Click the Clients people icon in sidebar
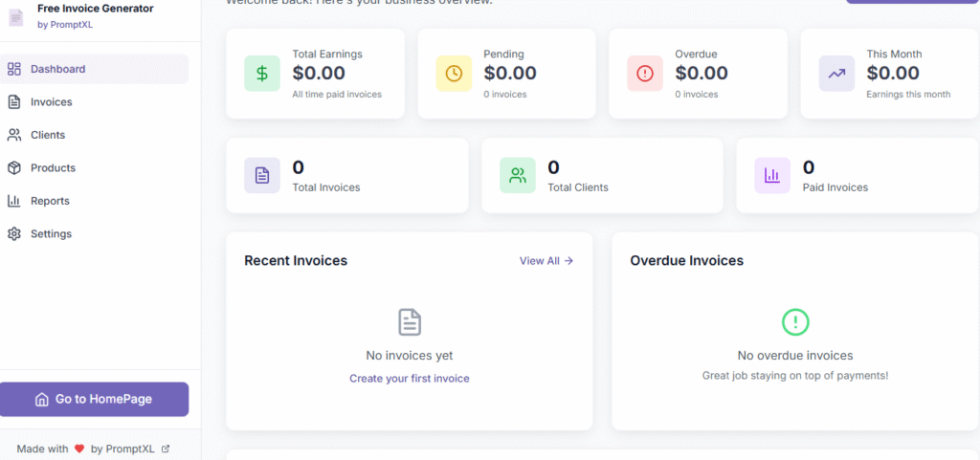Image resolution: width=980 pixels, height=460 pixels. pos(13,135)
